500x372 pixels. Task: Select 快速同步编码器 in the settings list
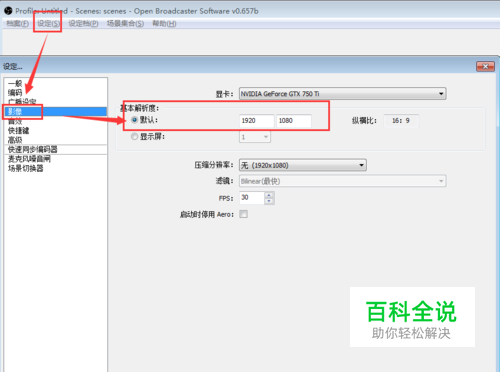click(x=56, y=149)
